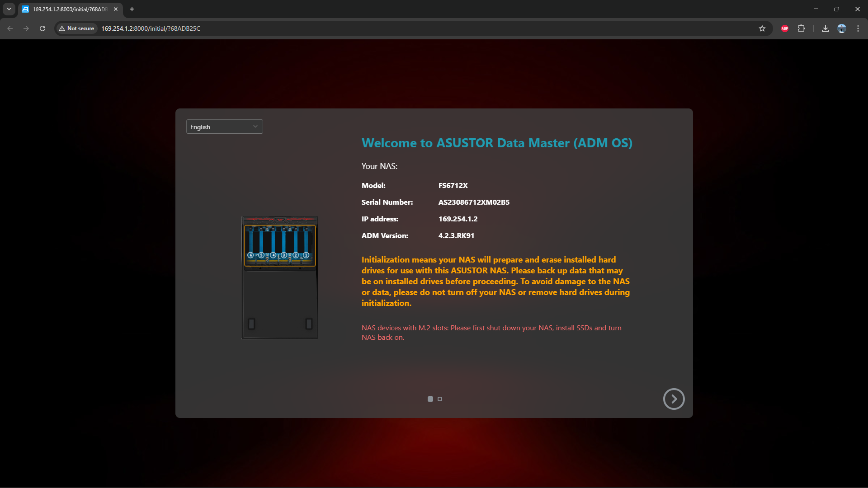The height and width of the screenshot is (488, 868).
Task: Open the Extensions puzzle icon
Action: click(x=801, y=28)
